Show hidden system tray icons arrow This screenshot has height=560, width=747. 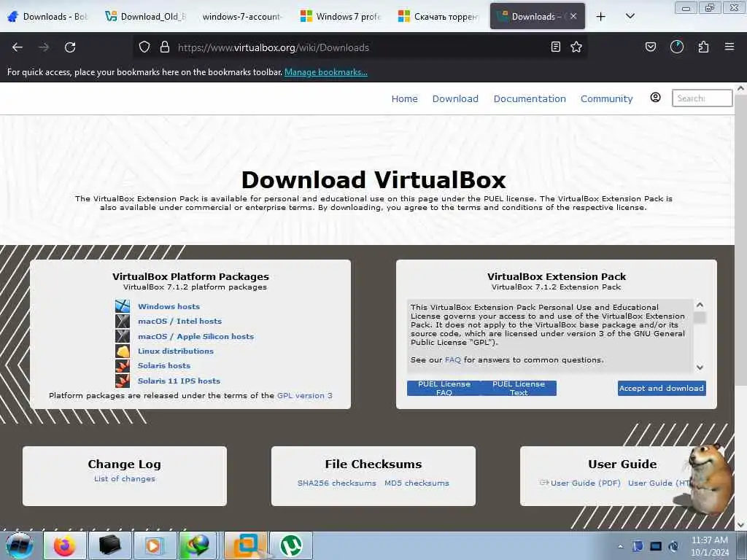620,546
